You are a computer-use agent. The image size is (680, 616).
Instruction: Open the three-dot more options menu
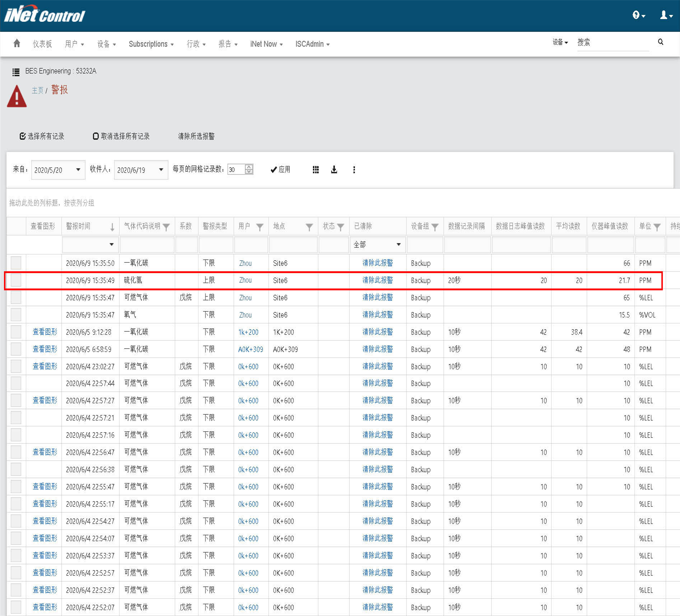[354, 170]
